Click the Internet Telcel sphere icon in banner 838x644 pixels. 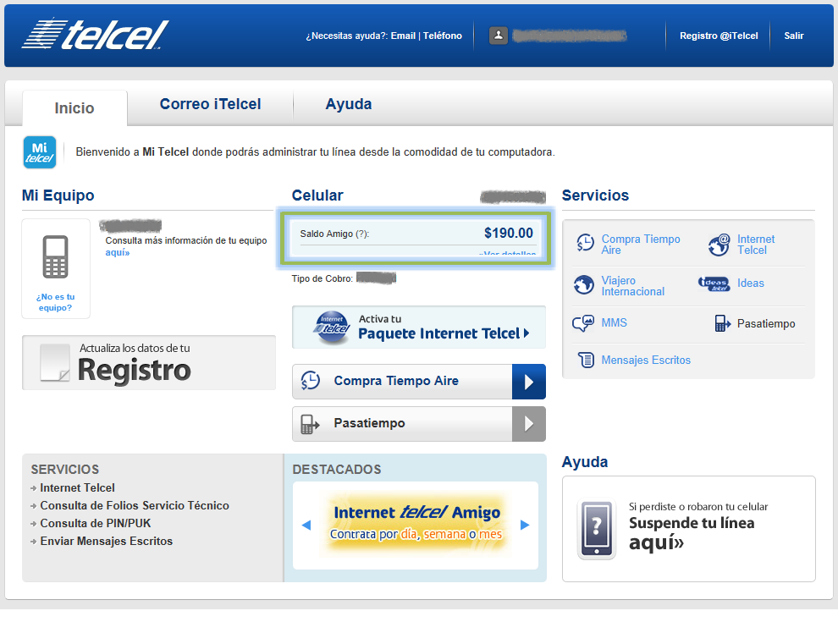coord(332,327)
